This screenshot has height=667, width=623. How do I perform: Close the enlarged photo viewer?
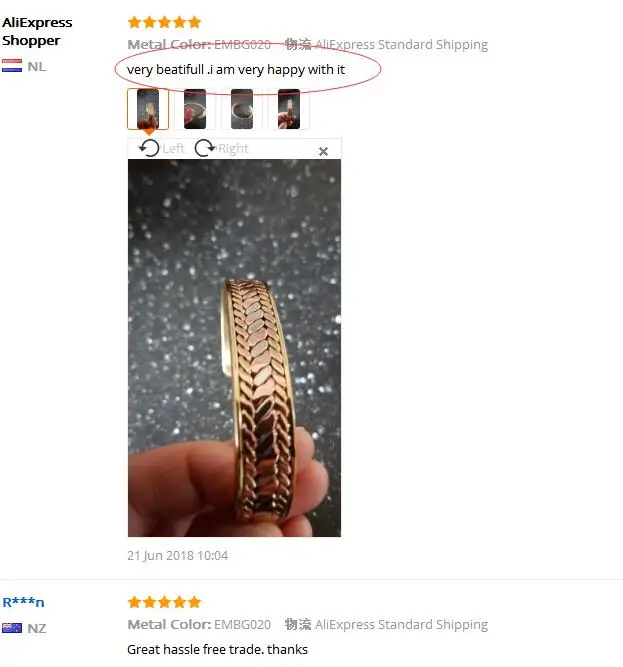pos(323,151)
